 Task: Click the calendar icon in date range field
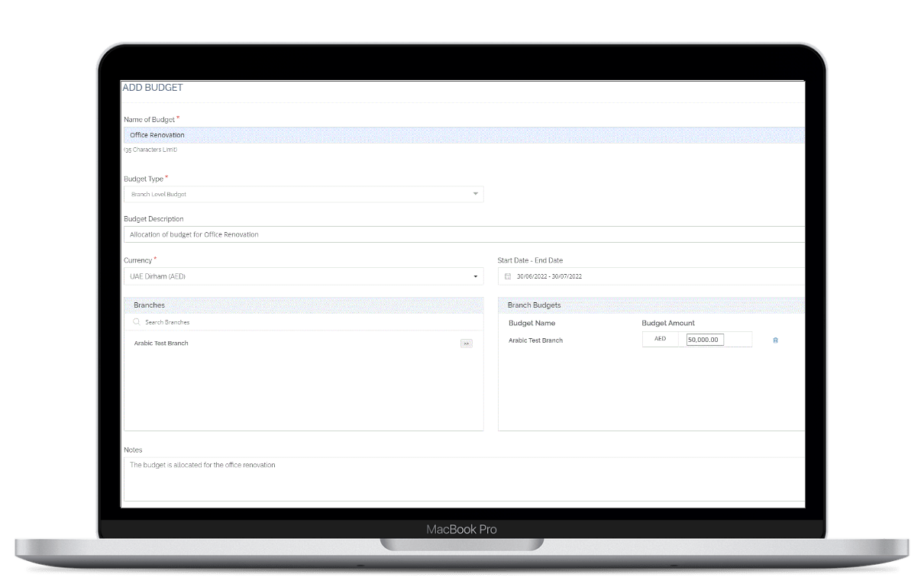(508, 276)
